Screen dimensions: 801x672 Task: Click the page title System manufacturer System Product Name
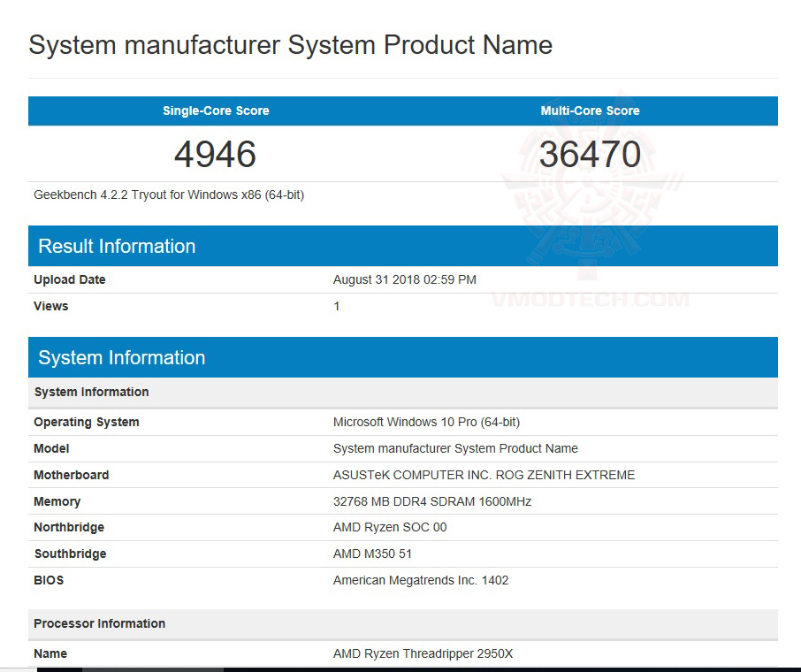point(290,45)
